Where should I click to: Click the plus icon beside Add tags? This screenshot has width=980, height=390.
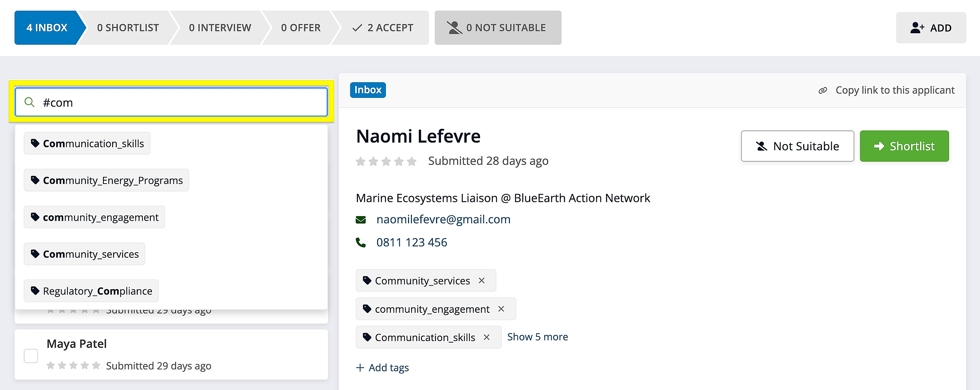tap(360, 368)
